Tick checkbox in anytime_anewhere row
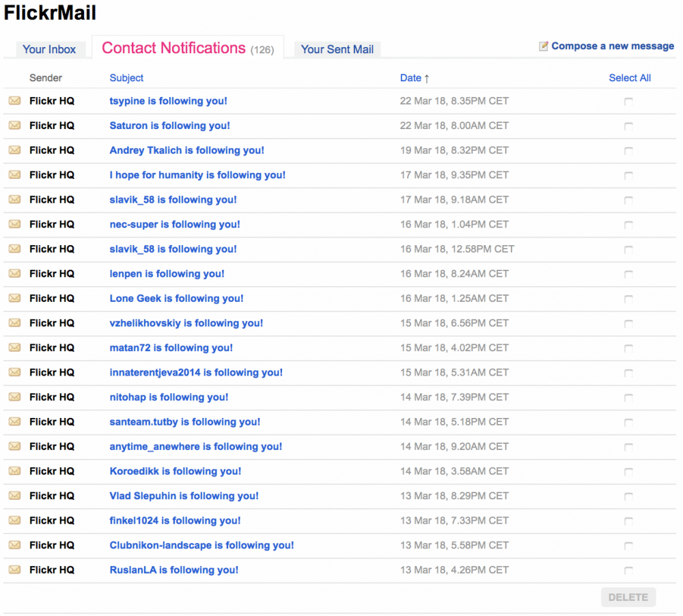Viewport: 683px width, 616px height. [628, 447]
